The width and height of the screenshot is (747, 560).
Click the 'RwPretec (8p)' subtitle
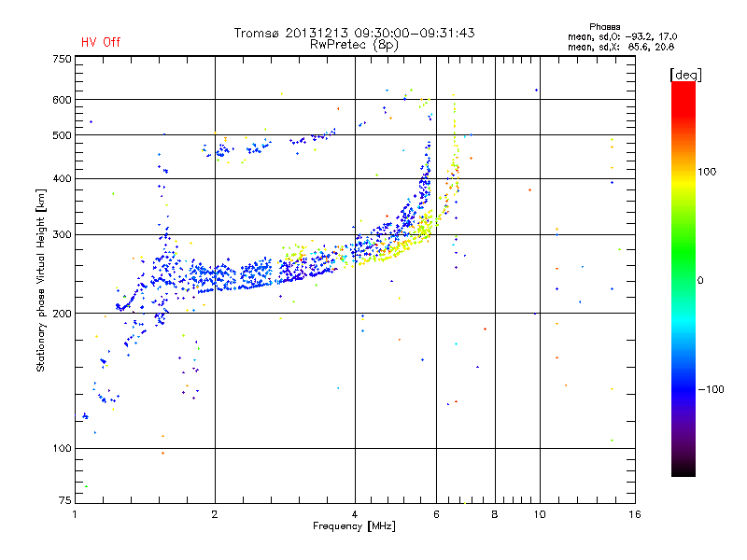(354, 45)
